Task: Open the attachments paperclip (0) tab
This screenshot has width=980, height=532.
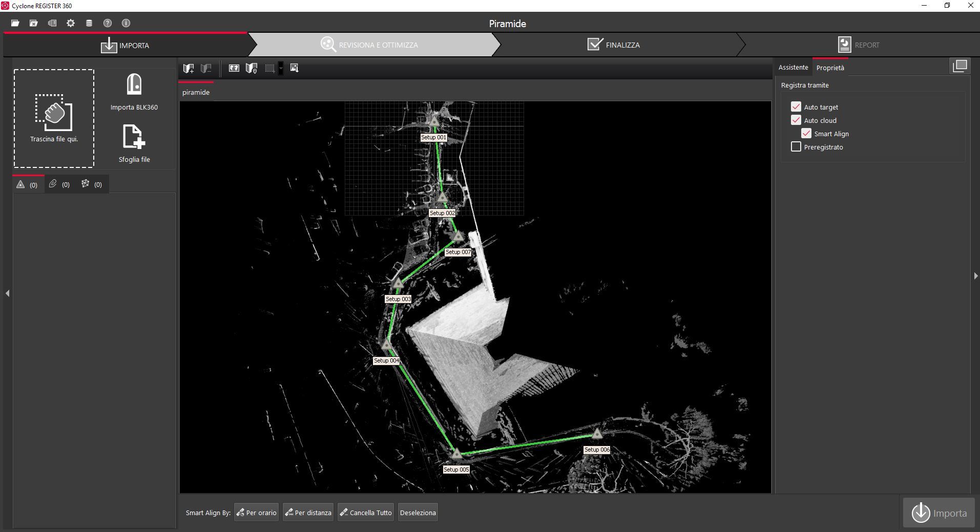Action: [x=59, y=184]
